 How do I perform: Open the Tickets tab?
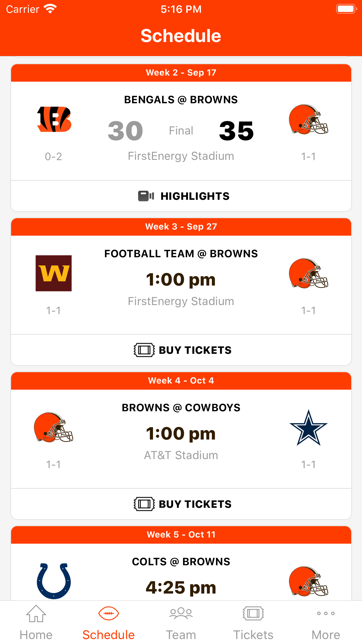[x=253, y=622]
